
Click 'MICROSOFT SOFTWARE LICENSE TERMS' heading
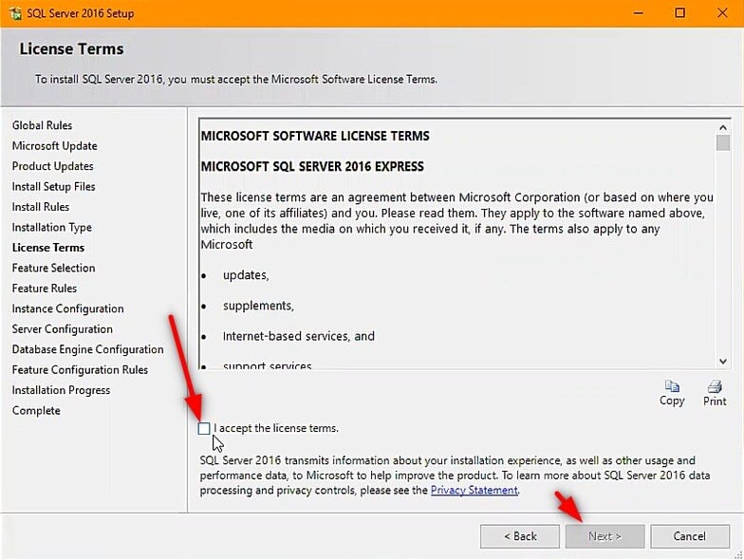coord(315,137)
